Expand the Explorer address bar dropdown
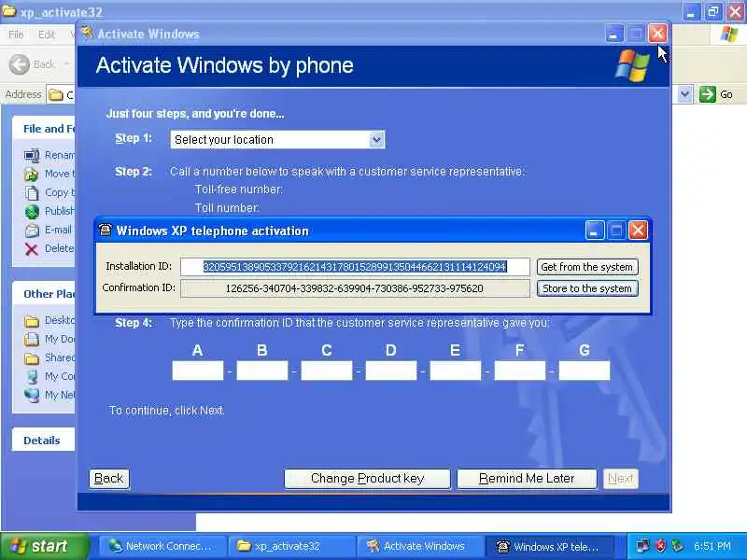The width and height of the screenshot is (747, 560). click(684, 94)
